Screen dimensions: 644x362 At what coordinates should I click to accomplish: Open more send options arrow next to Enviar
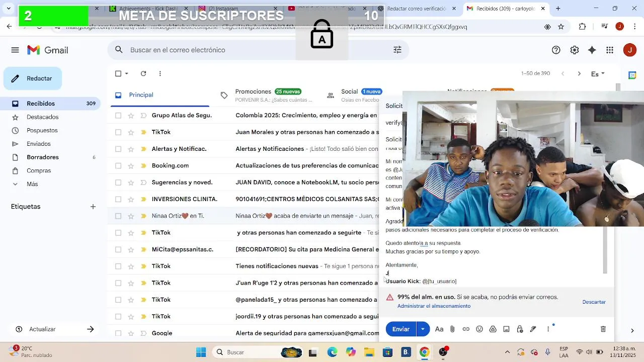pyautogui.click(x=423, y=329)
